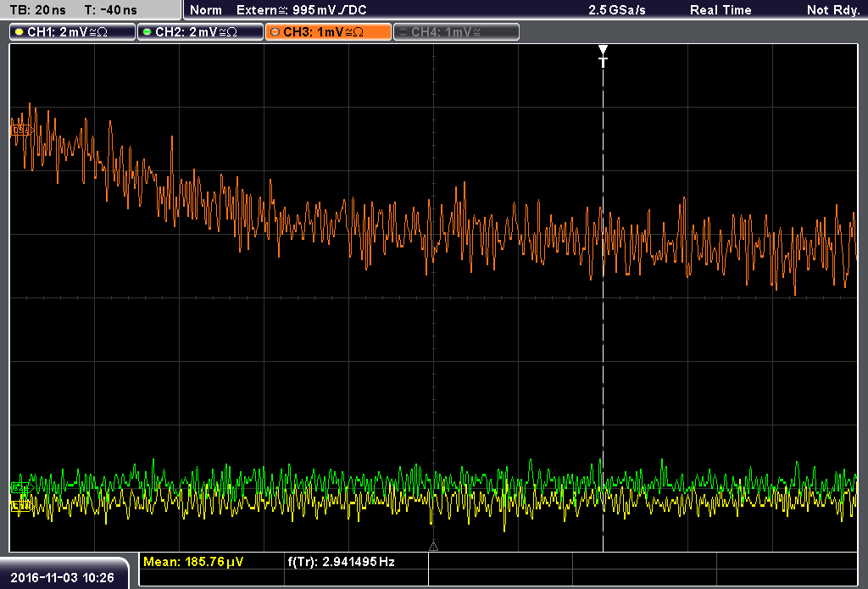This screenshot has height=589, width=868.
Task: Click the trigger time marker at top of dashed line
Action: tap(603, 56)
